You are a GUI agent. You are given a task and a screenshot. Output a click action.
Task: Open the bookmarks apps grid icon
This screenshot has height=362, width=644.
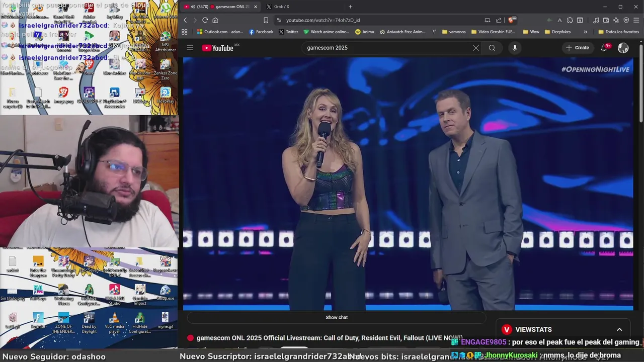185,32
